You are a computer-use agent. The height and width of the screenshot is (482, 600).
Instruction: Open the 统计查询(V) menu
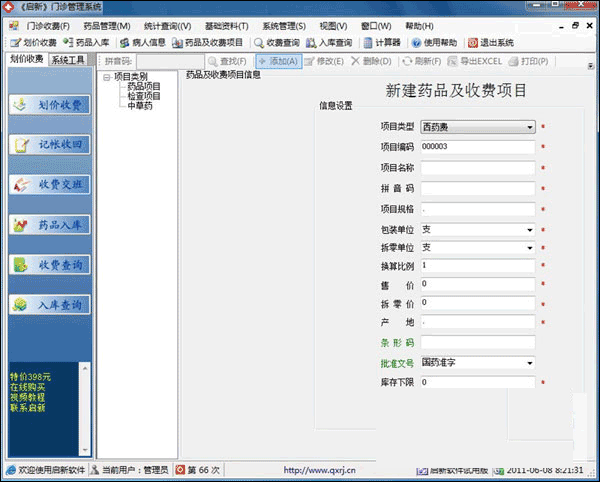tap(167, 26)
